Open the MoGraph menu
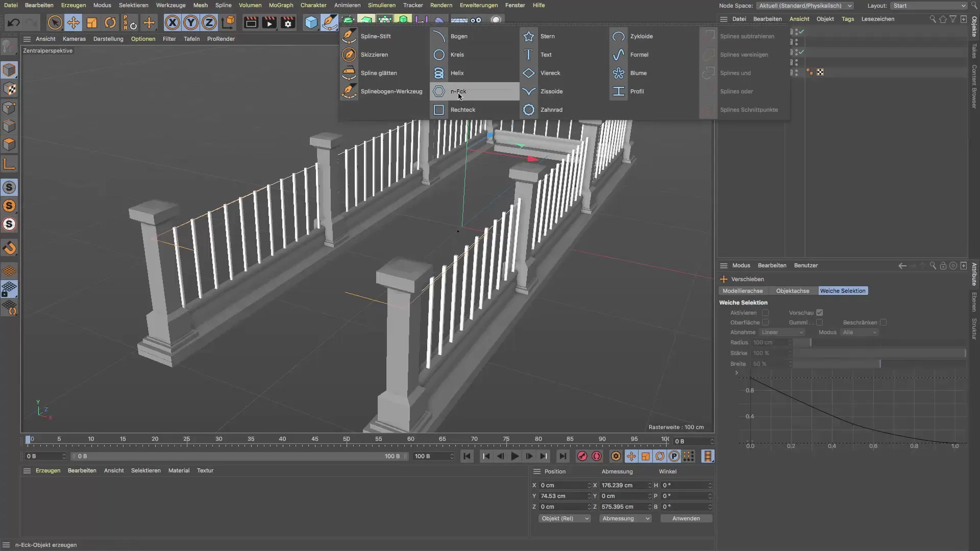980x551 pixels. [x=281, y=5]
